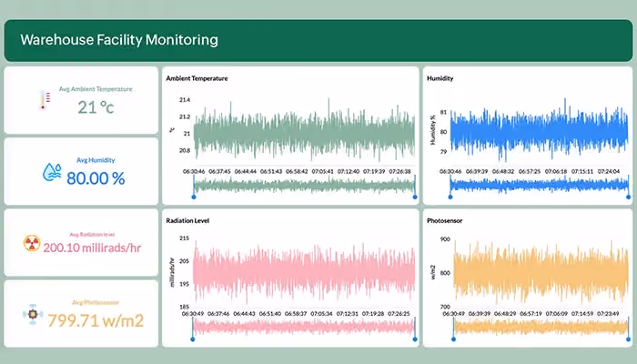Click the radiation hazard icon

32,243
